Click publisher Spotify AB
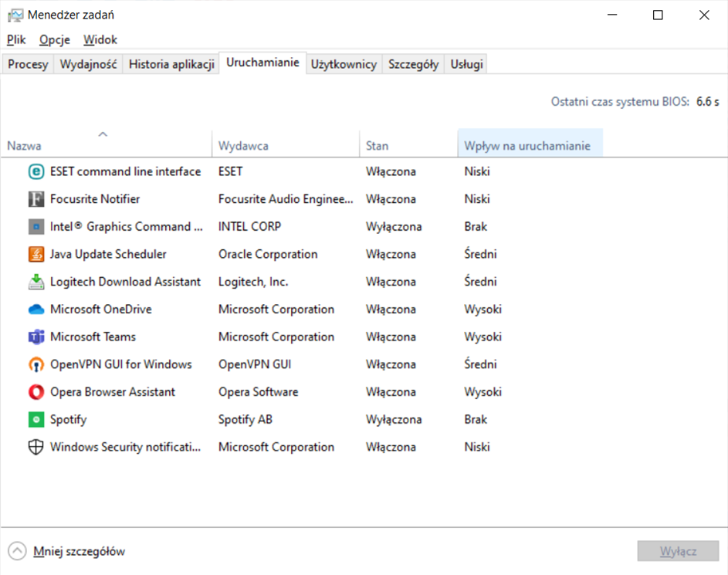The height and width of the screenshot is (575, 728). tap(245, 420)
